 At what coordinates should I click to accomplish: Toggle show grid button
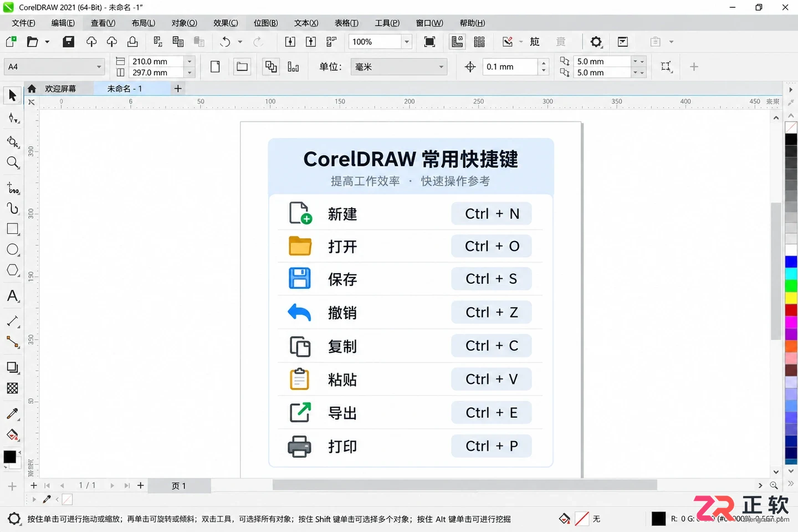coord(479,42)
